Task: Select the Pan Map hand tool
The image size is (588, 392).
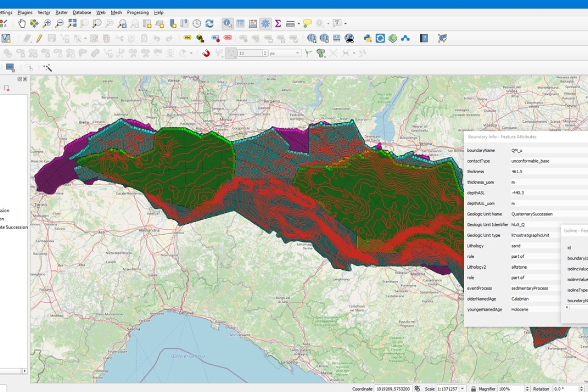Action: coord(22,24)
